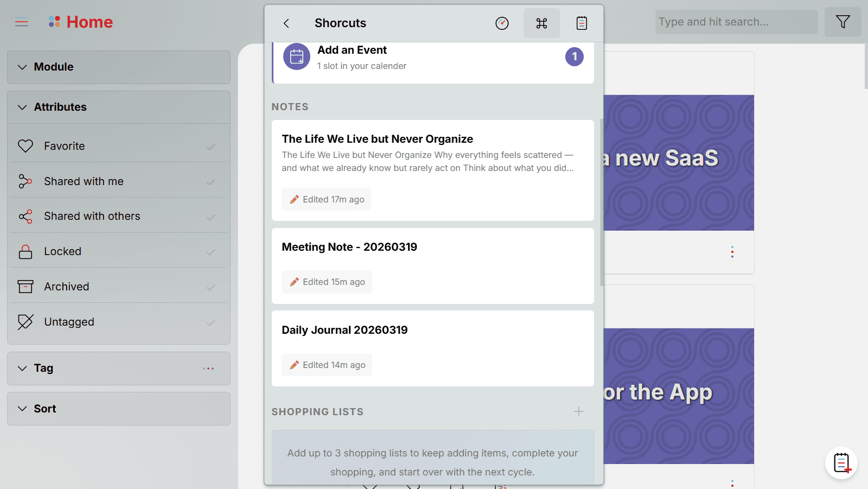Click the notes list scrollbar
The height and width of the screenshot is (489, 868).
point(601,201)
